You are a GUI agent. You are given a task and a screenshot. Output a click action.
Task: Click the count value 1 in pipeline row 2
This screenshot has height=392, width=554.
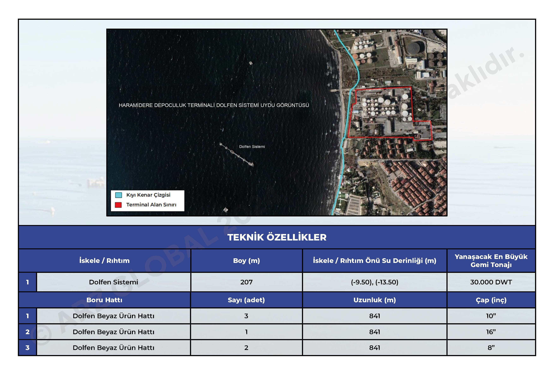[x=246, y=332]
